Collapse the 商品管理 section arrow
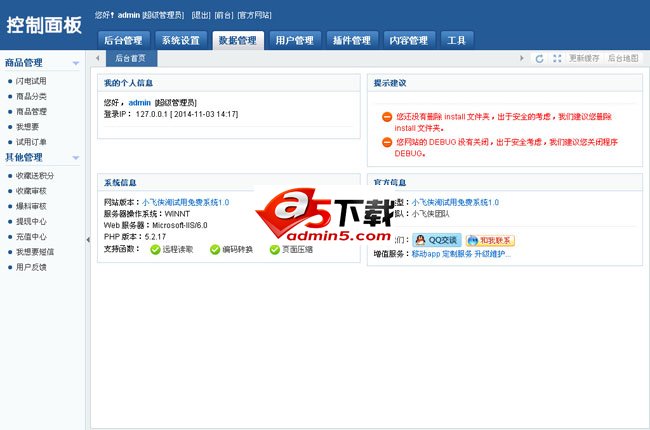Image resolution: width=650 pixels, height=430 pixels. [x=76, y=63]
